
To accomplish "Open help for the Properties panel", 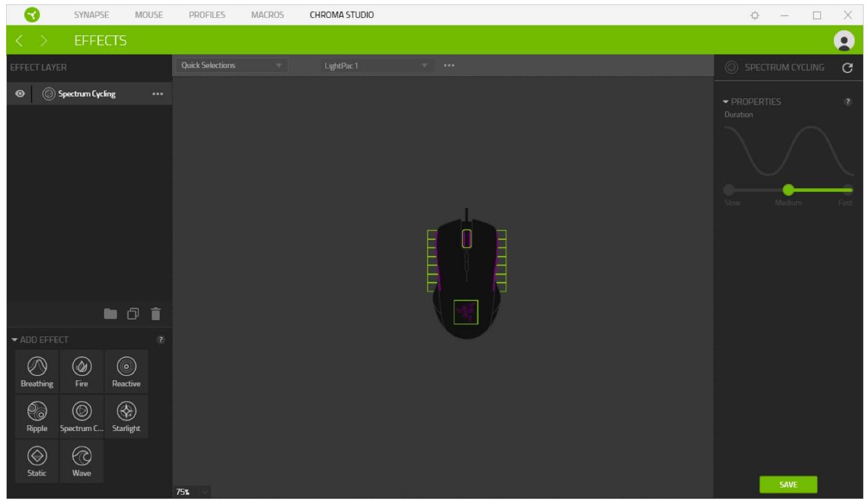I will pyautogui.click(x=848, y=102).
